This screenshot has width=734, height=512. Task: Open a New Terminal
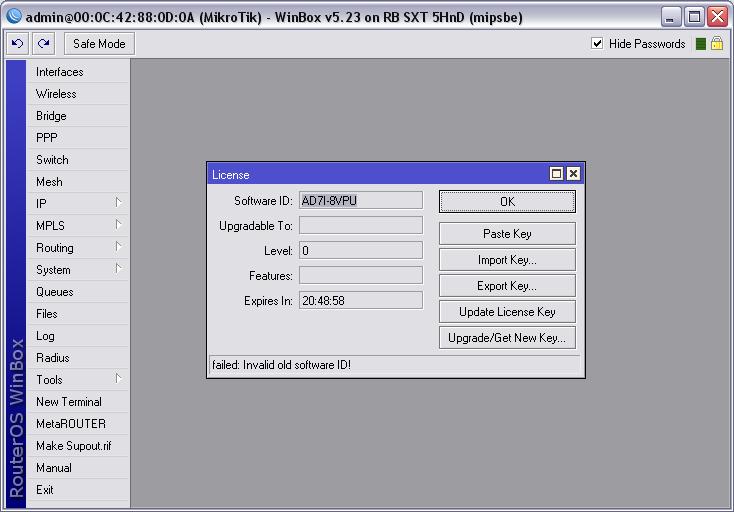[78, 402]
